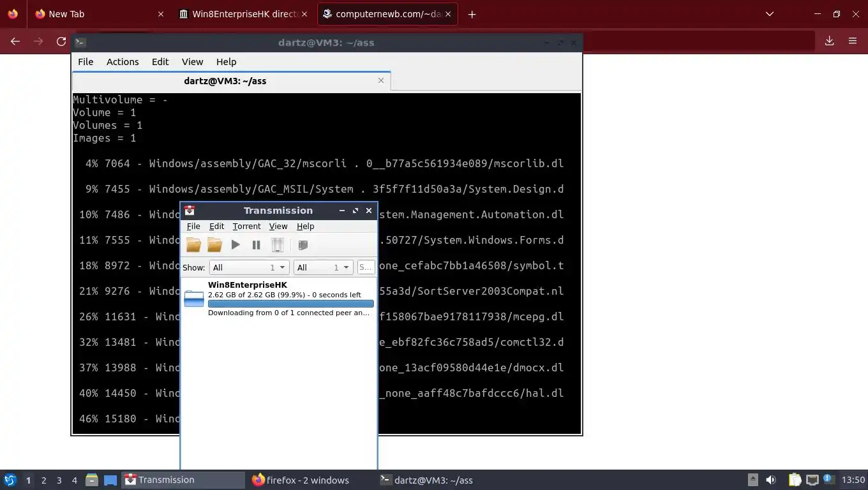Click the second folder icon in Transmission toolbar
Image resolution: width=868 pixels, height=490 pixels.
(x=214, y=245)
